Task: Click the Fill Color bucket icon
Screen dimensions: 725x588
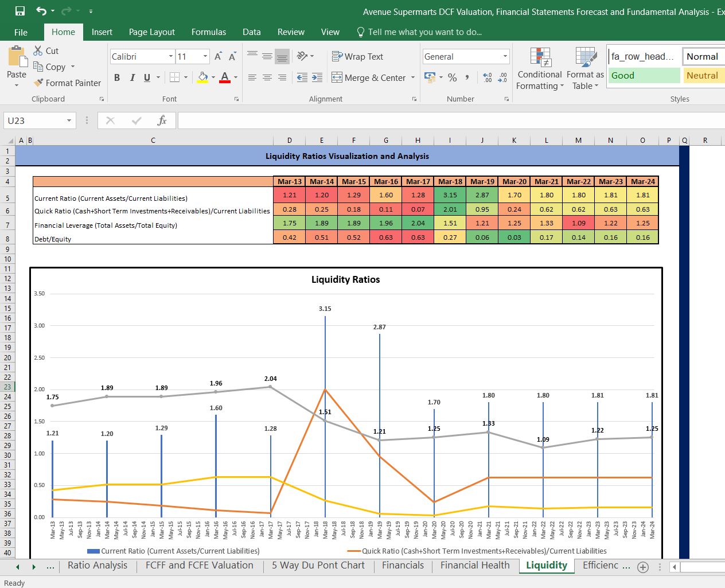Action: (202, 77)
